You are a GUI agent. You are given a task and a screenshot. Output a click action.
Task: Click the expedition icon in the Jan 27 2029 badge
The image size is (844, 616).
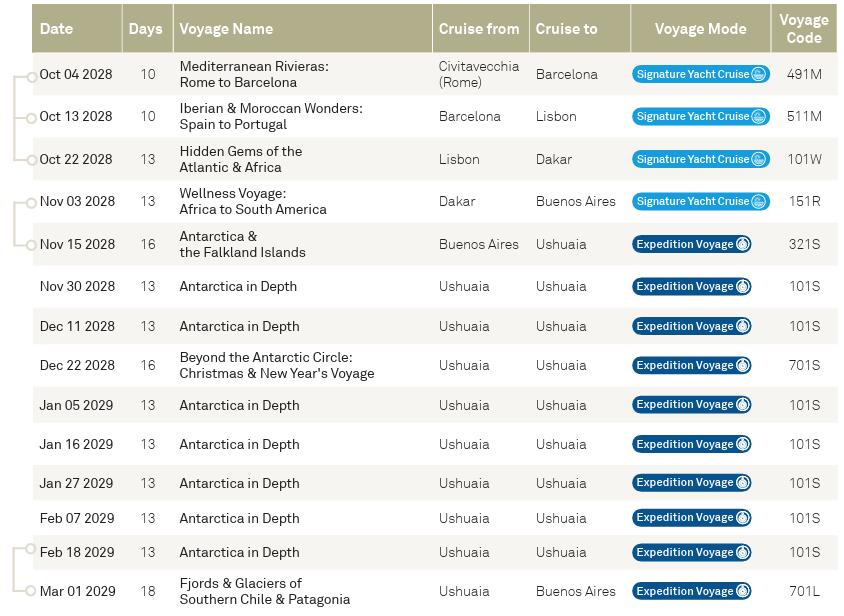[743, 483]
